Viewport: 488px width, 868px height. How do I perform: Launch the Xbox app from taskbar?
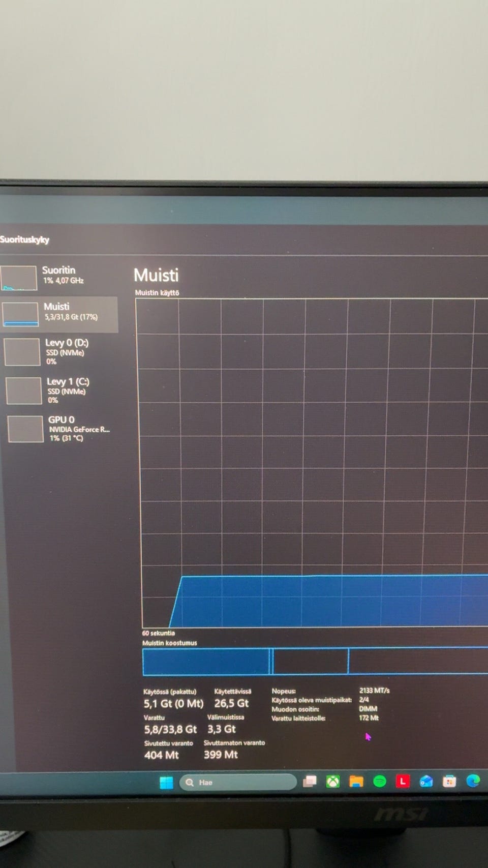[333, 782]
